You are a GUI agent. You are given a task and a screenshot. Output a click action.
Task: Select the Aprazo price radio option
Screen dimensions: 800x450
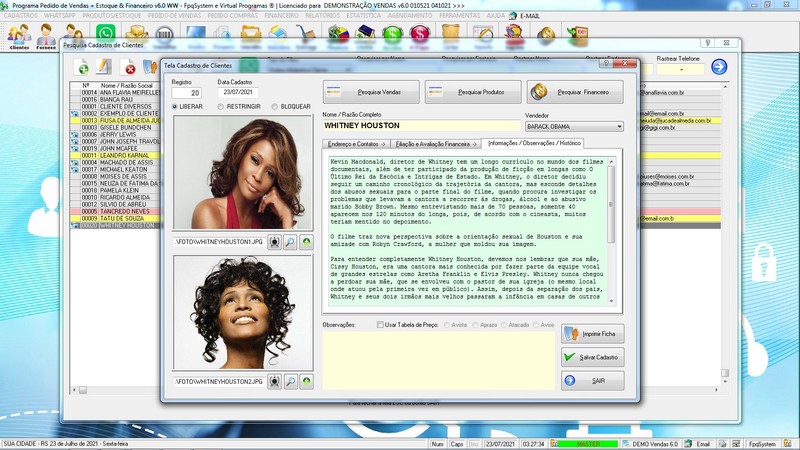click(476, 324)
